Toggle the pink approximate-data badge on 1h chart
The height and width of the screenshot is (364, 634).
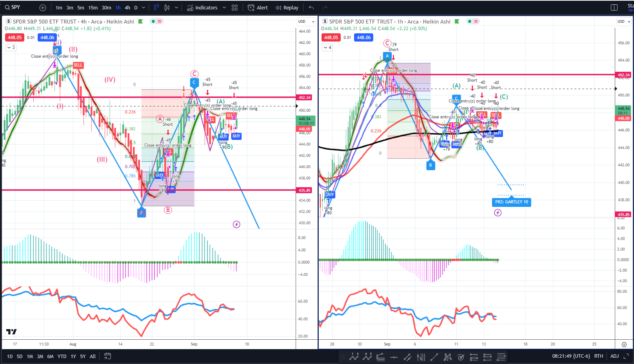[x=476, y=22]
